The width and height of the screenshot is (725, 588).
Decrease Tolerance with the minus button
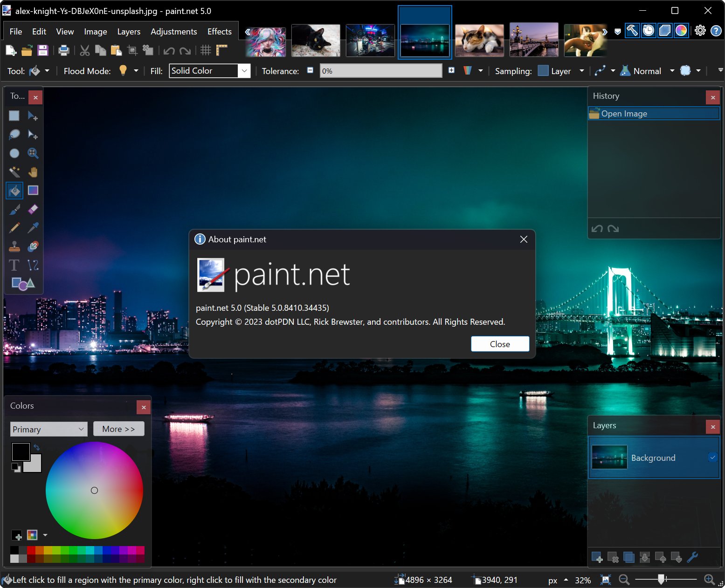tap(310, 71)
